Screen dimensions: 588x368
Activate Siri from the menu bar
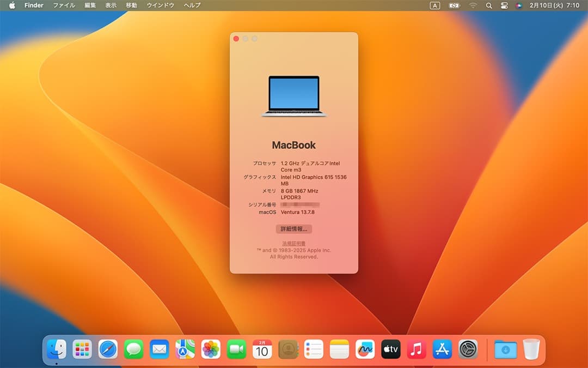click(518, 5)
